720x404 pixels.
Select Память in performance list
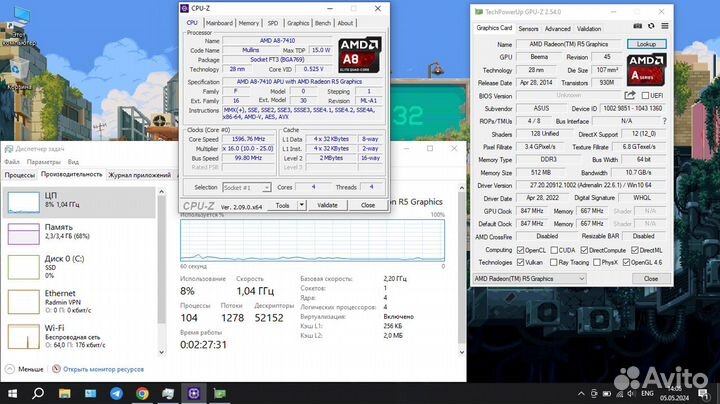coord(79,232)
